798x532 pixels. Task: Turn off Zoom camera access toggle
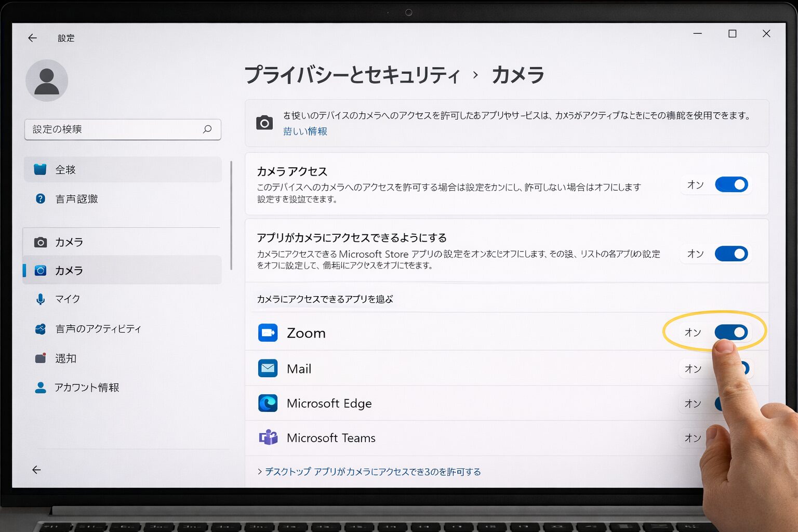[x=730, y=332]
